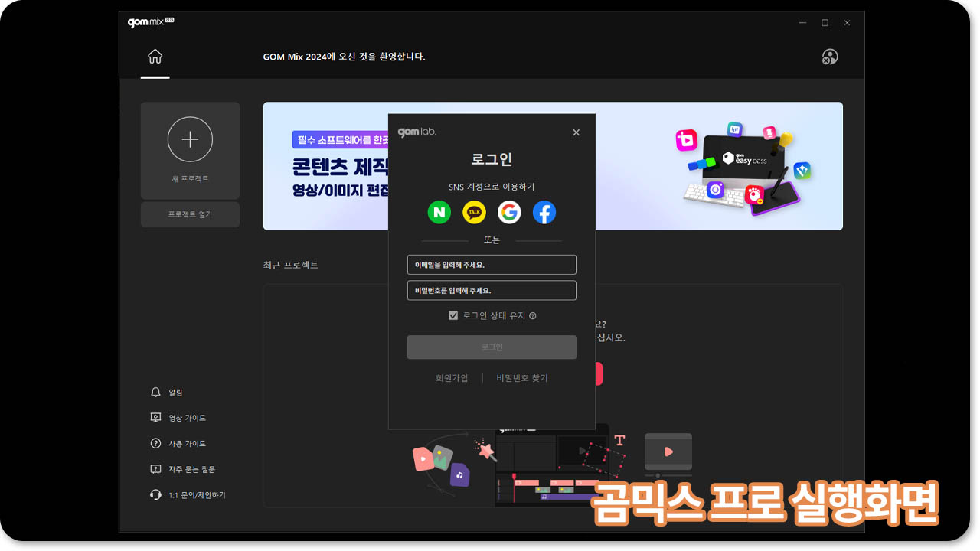
Task: Click the account profile icon at top right
Action: [830, 57]
